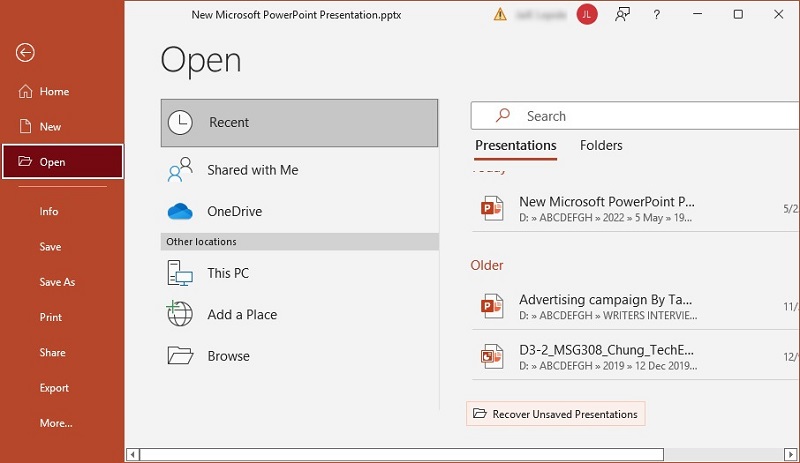Screen dimensions: 800x463
Task: Click the Older section heading
Action: tap(487, 265)
